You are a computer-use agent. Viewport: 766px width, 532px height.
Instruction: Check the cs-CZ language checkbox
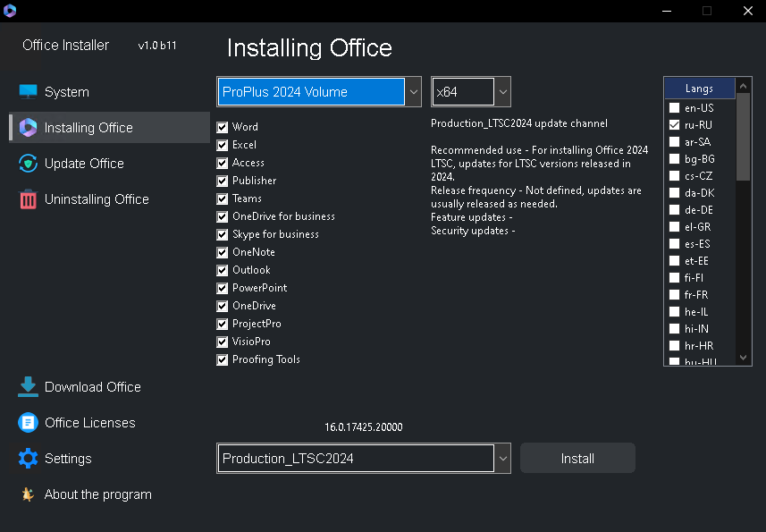click(x=674, y=175)
